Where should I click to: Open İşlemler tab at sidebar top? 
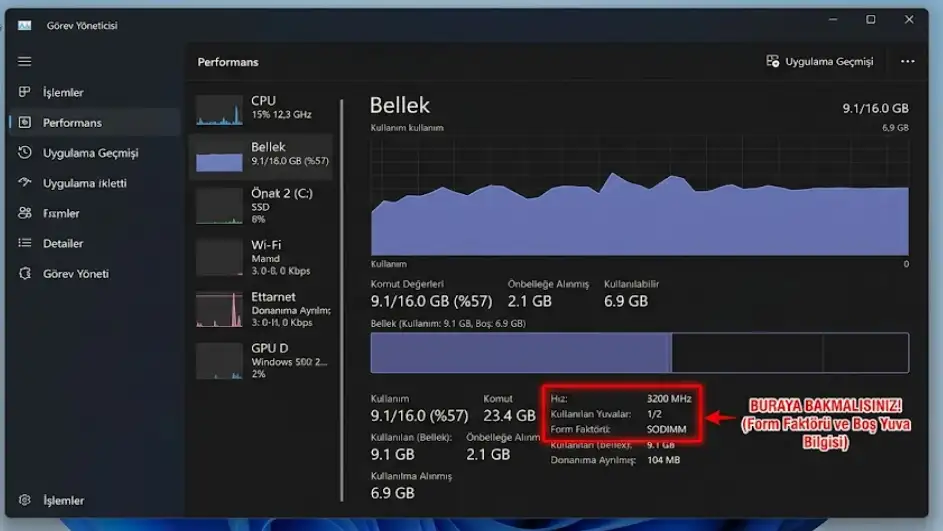(x=63, y=93)
